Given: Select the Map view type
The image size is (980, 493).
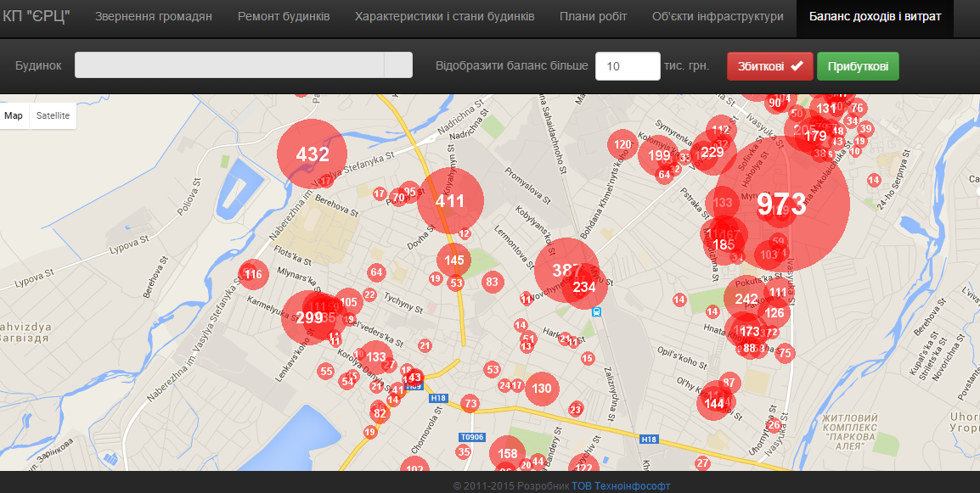Looking at the screenshot, I should 14,115.
